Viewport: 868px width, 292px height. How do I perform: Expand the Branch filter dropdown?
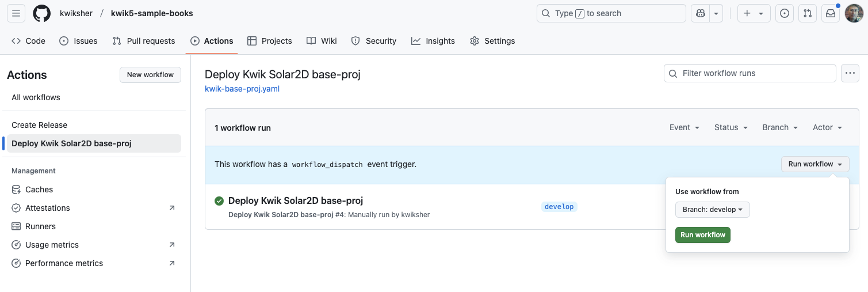780,127
